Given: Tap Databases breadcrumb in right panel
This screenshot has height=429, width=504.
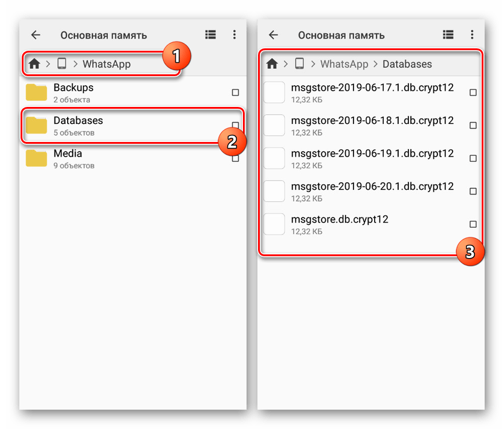Looking at the screenshot, I should pyautogui.click(x=407, y=64).
